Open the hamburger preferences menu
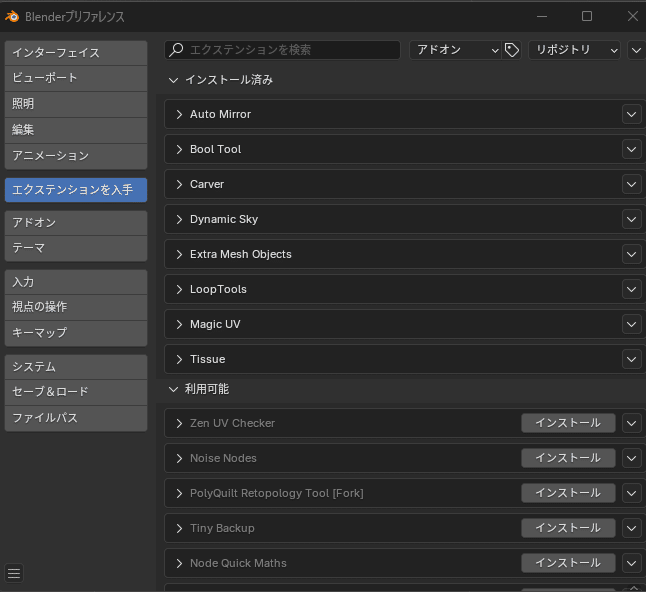The width and height of the screenshot is (646, 592). point(14,573)
